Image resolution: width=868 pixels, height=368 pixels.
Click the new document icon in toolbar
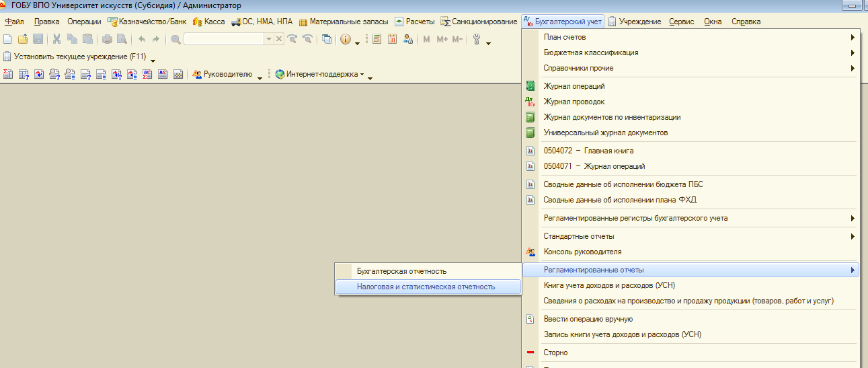(8, 39)
